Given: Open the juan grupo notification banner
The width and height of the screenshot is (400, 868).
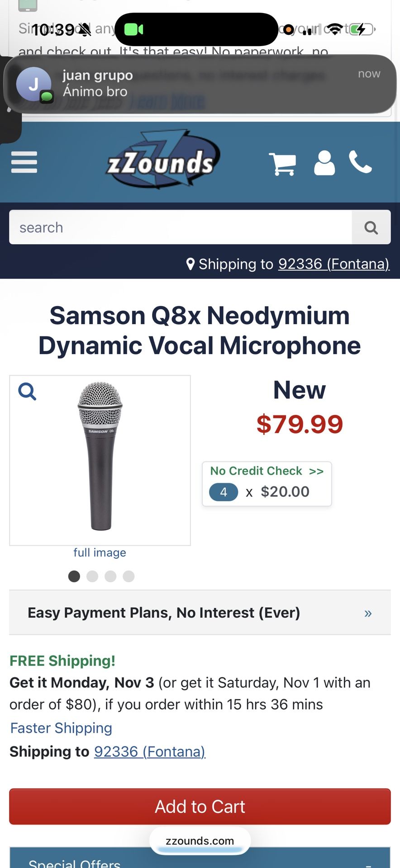Looking at the screenshot, I should (x=200, y=84).
